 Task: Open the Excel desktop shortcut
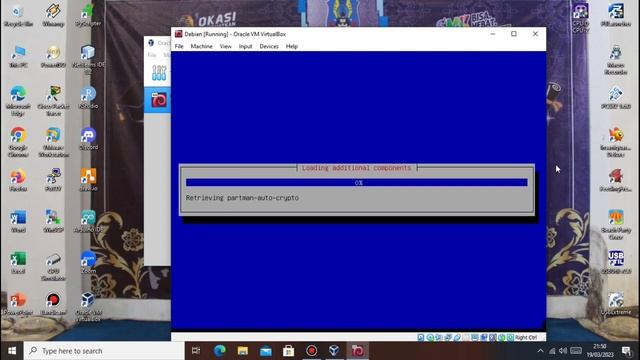pyautogui.click(x=18, y=262)
